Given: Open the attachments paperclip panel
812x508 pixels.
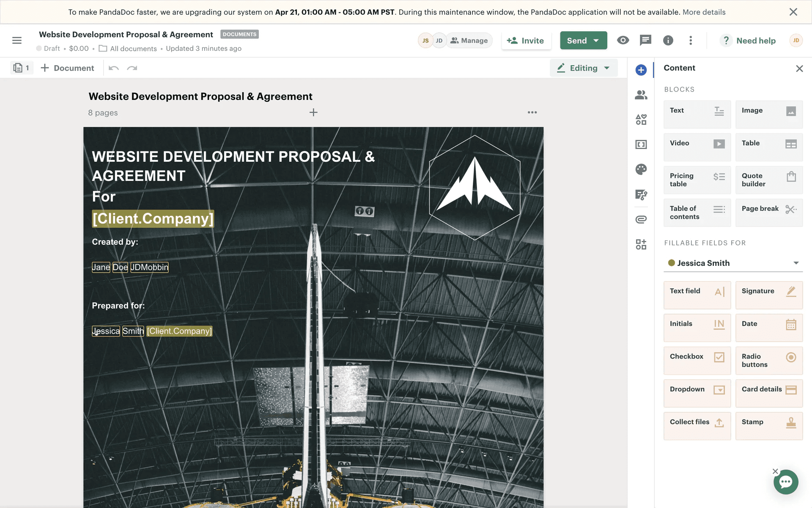Looking at the screenshot, I should [x=641, y=219].
